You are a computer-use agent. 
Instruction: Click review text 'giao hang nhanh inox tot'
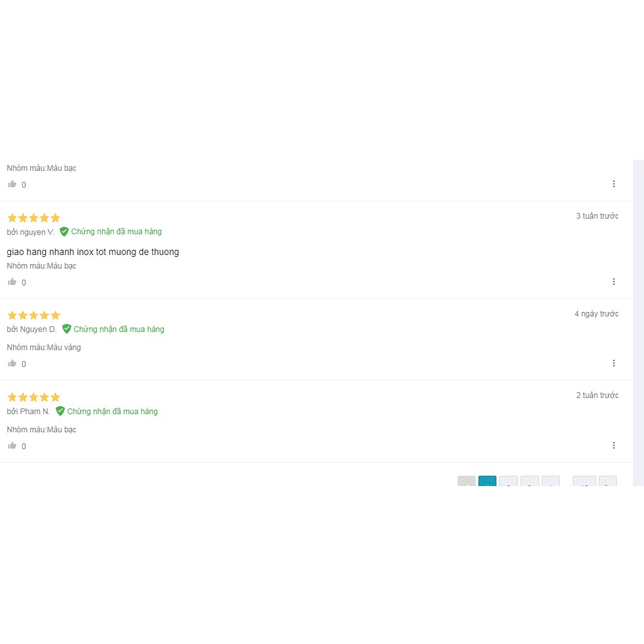pyautogui.click(x=93, y=252)
